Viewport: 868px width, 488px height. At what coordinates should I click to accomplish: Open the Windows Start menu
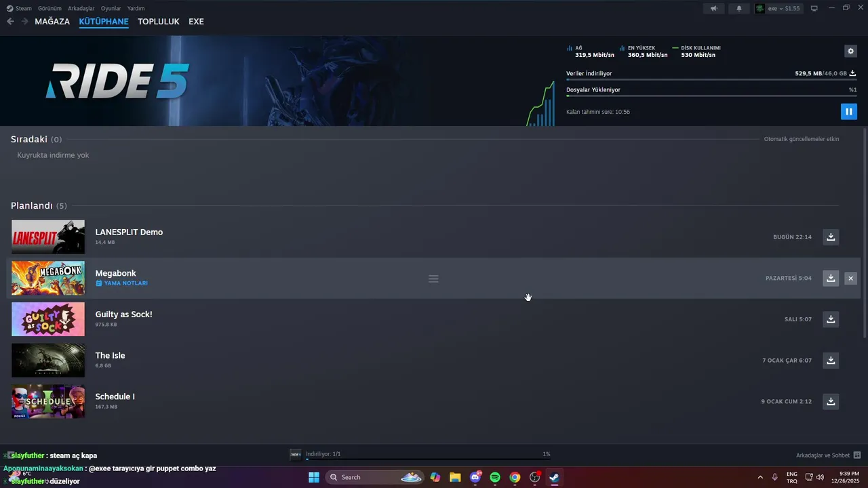pyautogui.click(x=314, y=477)
